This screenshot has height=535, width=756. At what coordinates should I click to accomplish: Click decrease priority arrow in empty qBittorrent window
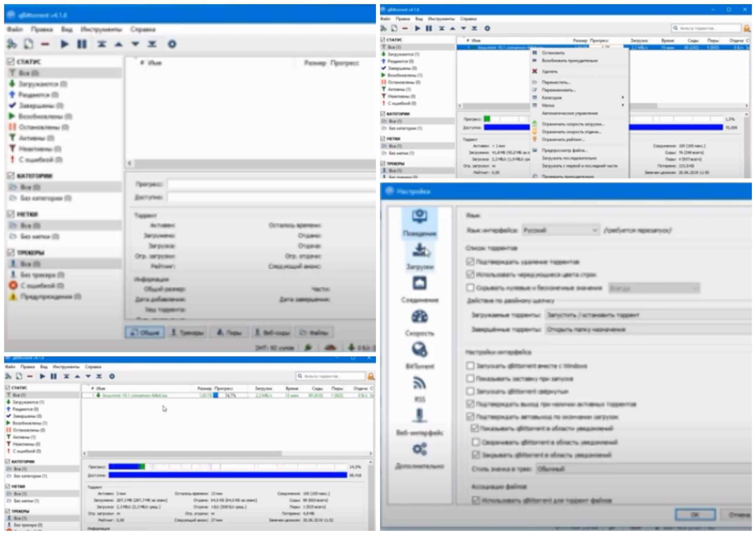(x=135, y=44)
